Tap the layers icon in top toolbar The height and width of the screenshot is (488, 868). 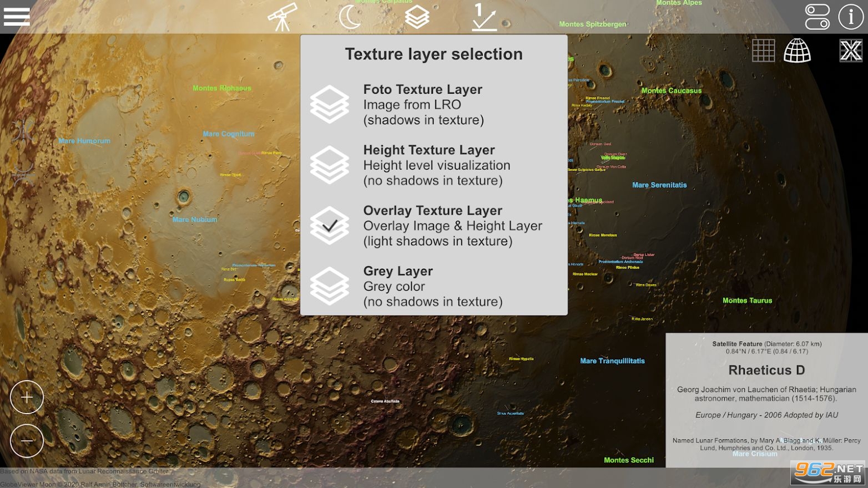[417, 17]
